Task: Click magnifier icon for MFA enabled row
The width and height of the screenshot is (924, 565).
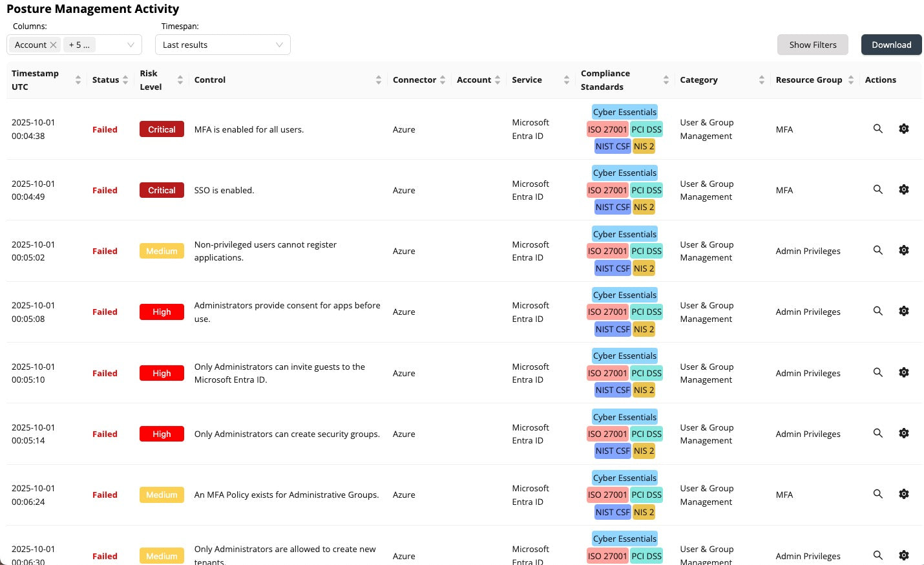Action: 877,129
